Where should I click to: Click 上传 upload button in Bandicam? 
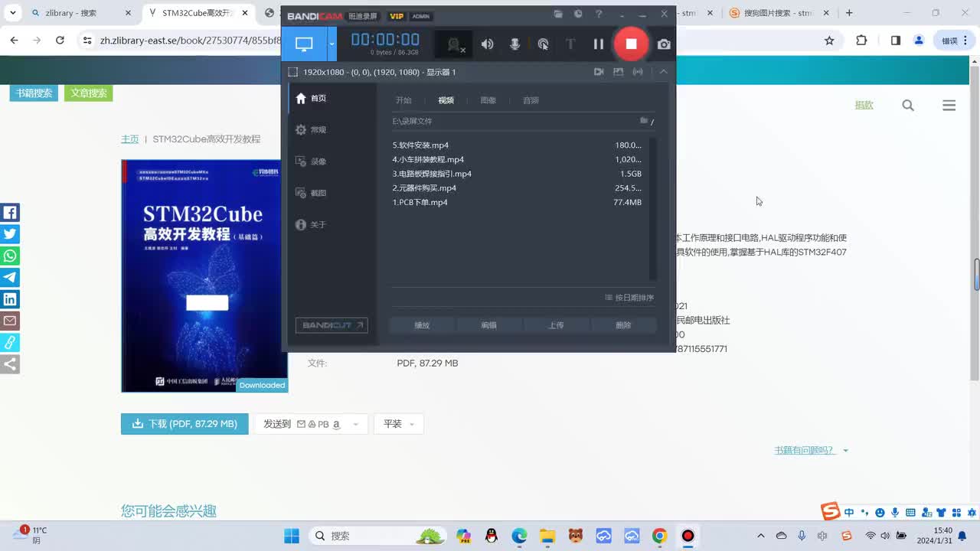556,325
